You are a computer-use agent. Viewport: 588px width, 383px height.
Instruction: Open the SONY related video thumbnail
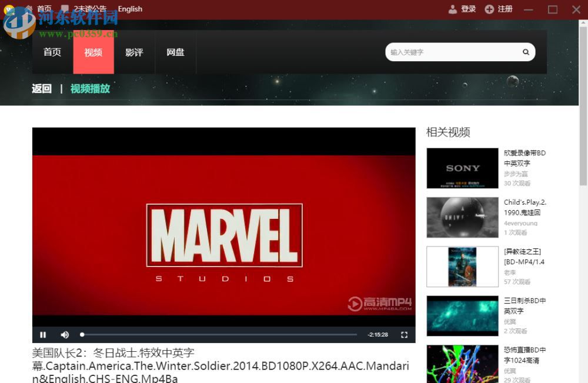coord(462,168)
